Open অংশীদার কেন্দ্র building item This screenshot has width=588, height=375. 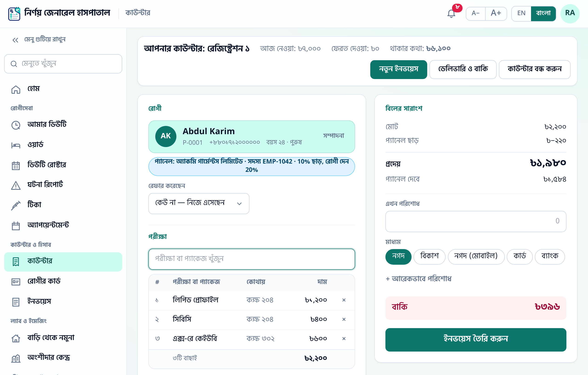pos(63,358)
